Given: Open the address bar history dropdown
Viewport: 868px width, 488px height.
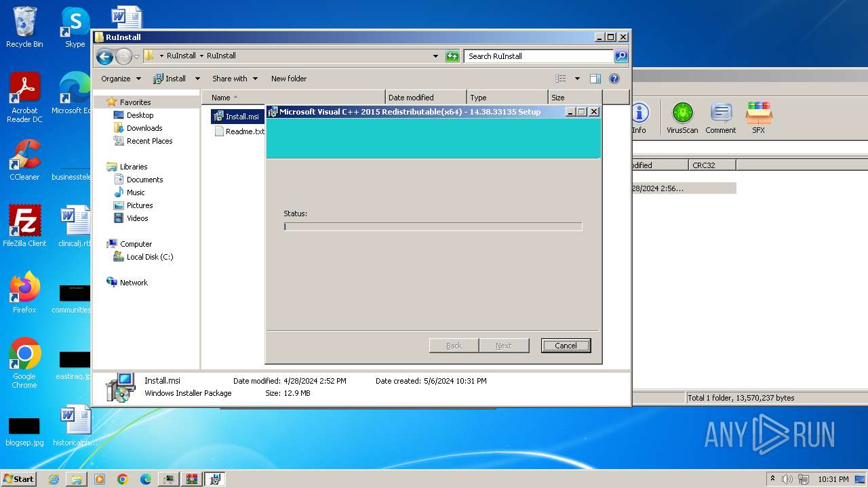Looking at the screenshot, I should point(435,56).
